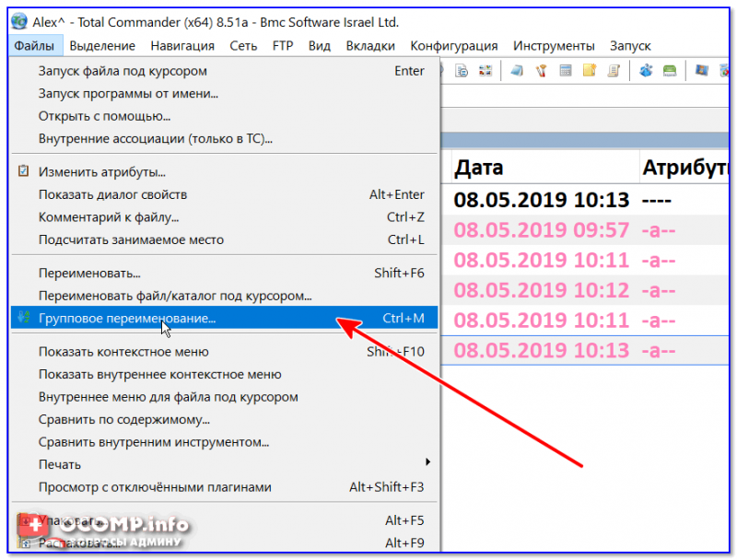Open the Notepad toolbar icon
Screen dimensions: 737x560
tap(517, 71)
